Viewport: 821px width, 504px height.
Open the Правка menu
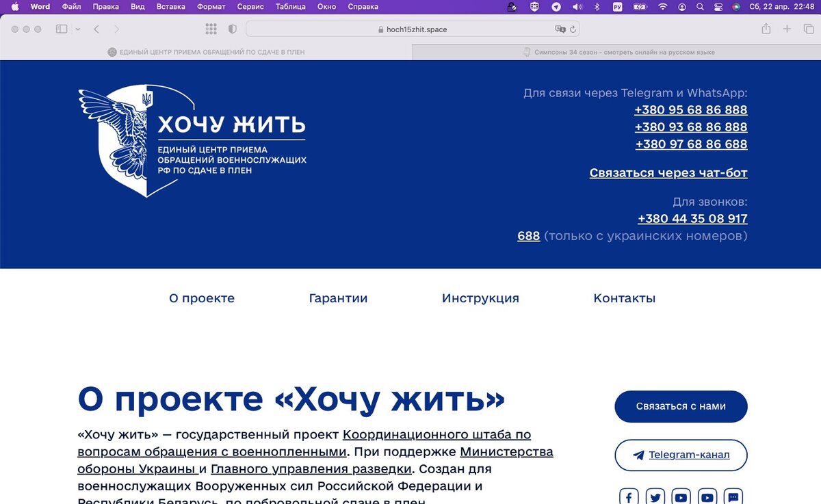click(106, 7)
